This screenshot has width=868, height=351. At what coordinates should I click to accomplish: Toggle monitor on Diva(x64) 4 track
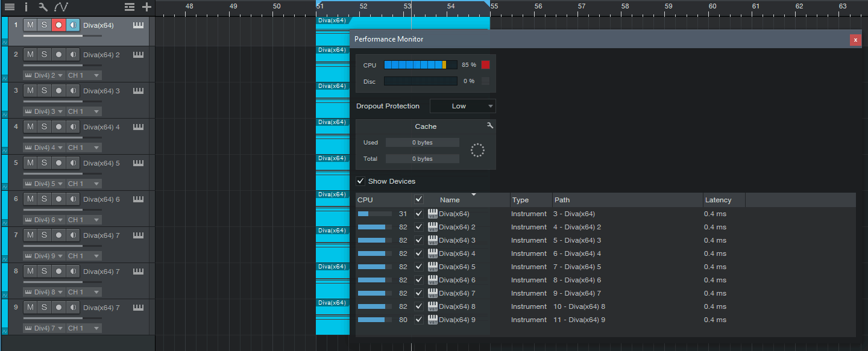pyautogui.click(x=73, y=127)
